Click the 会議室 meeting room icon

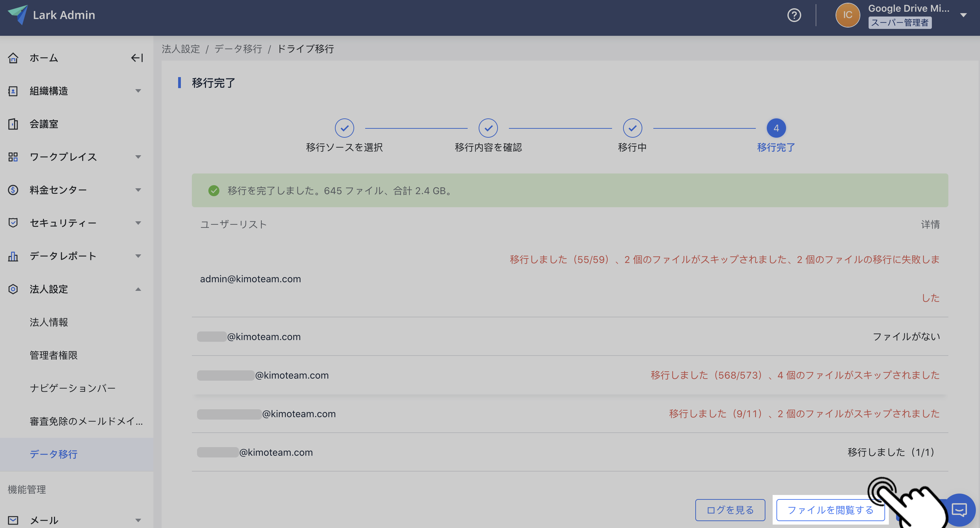(x=13, y=124)
